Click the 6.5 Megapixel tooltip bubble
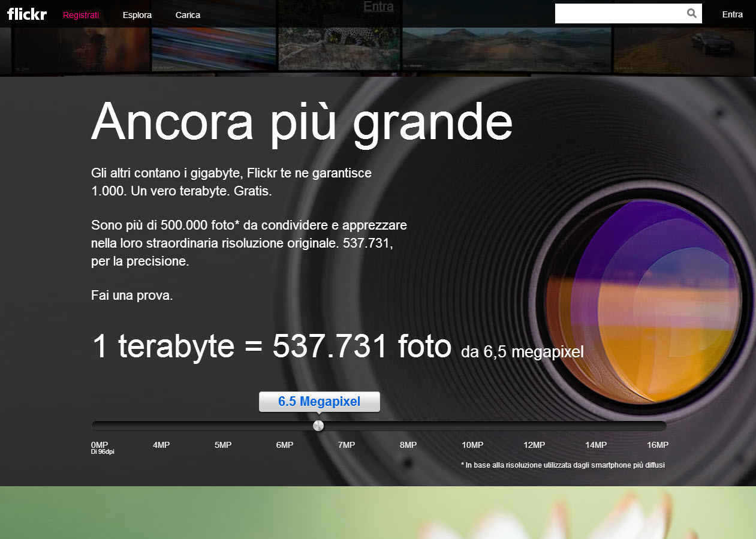This screenshot has width=756, height=539. click(320, 402)
